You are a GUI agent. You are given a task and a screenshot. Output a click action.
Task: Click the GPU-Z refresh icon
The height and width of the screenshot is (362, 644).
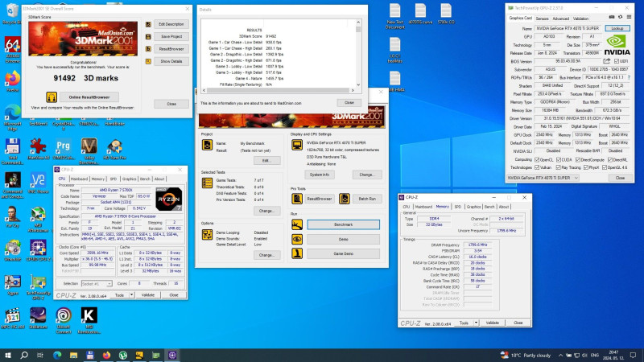tap(620, 17)
